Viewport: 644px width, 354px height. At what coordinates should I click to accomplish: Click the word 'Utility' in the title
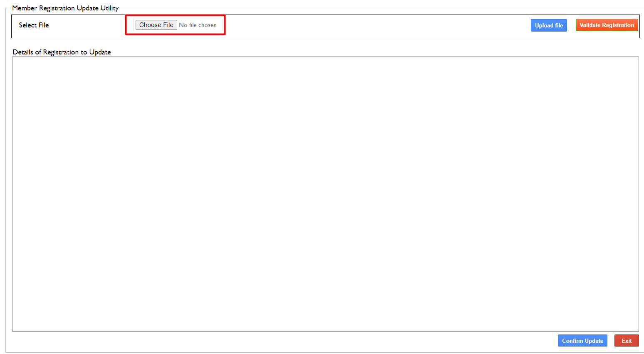[109, 8]
